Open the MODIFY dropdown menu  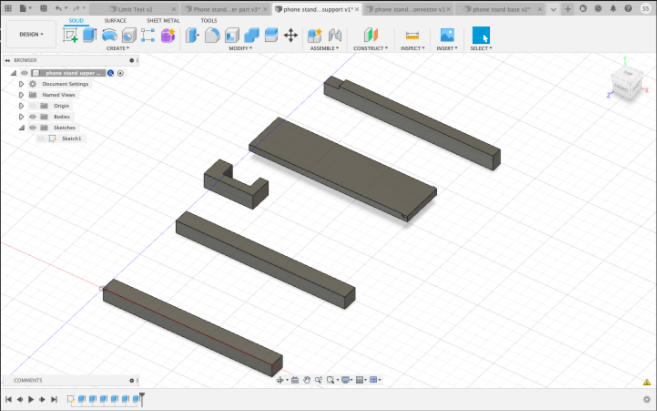pyautogui.click(x=241, y=48)
